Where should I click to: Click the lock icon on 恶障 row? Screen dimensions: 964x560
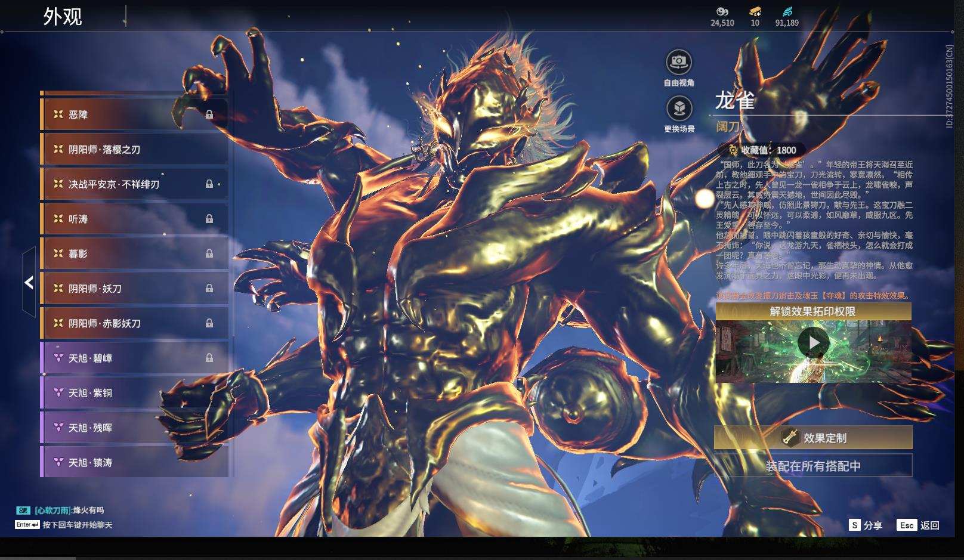click(x=209, y=114)
